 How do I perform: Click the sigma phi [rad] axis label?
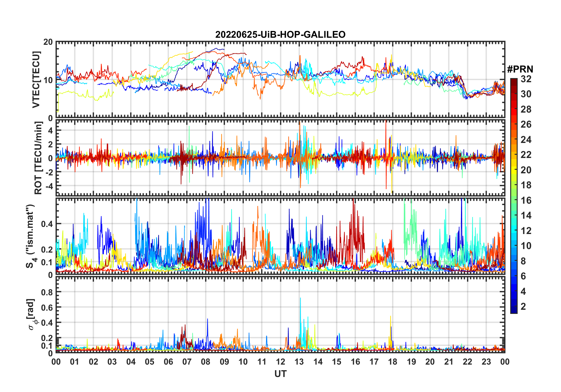click(x=32, y=314)
